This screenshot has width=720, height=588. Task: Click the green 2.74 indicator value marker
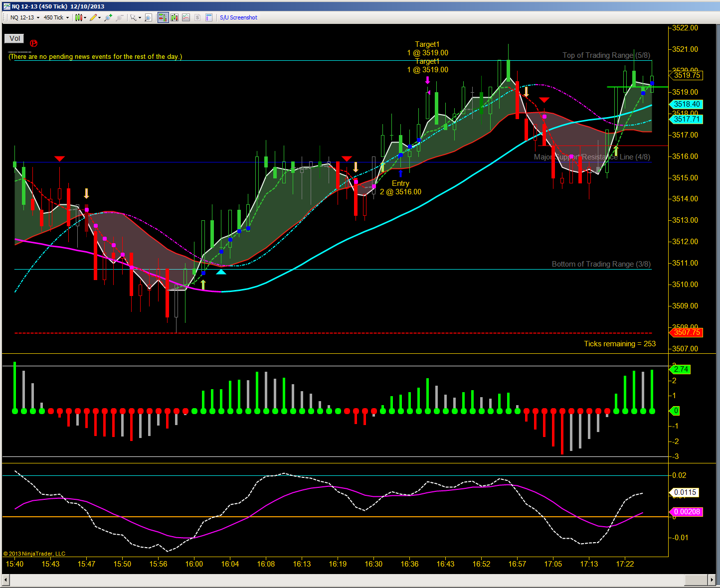680,369
